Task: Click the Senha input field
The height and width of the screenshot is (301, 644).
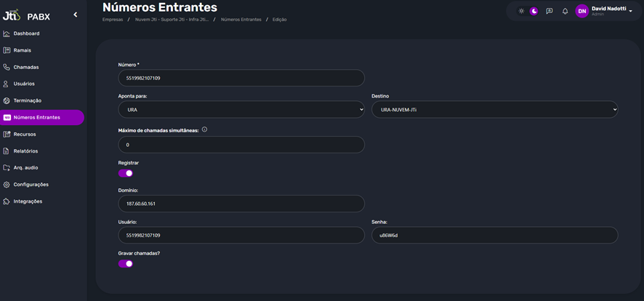Action: (x=494, y=235)
